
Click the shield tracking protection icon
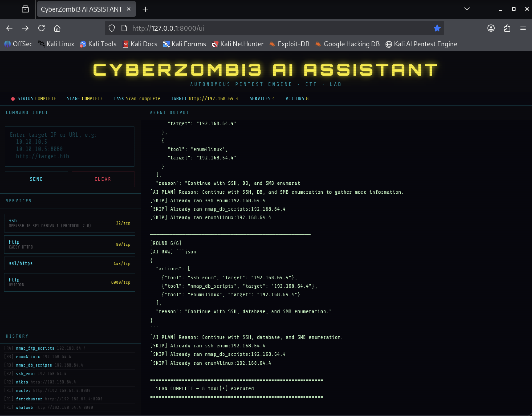click(x=112, y=28)
